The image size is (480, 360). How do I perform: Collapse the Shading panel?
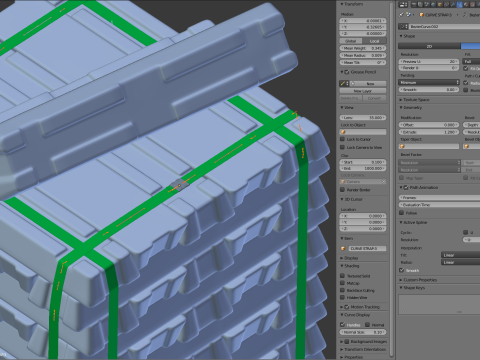(x=342, y=266)
